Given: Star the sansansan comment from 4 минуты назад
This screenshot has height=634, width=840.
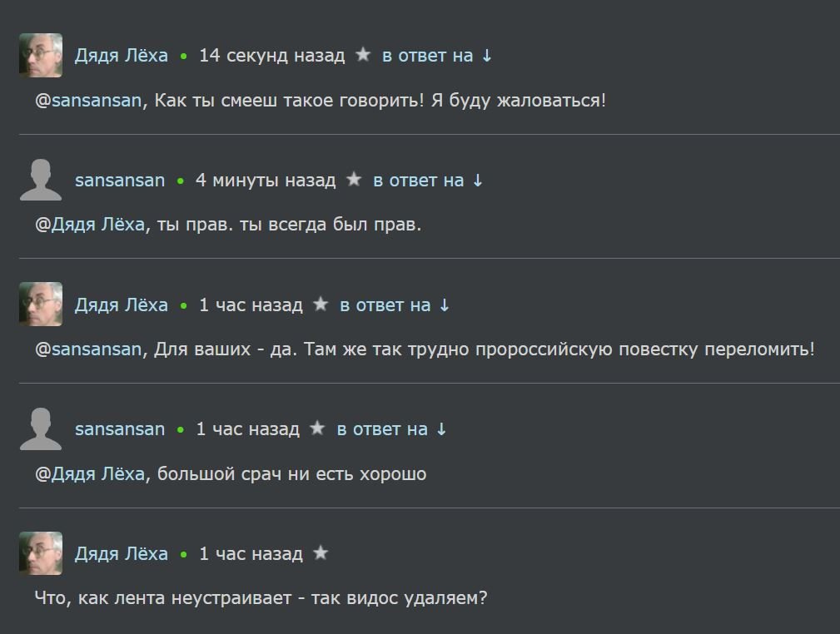Looking at the screenshot, I should pos(354,180).
